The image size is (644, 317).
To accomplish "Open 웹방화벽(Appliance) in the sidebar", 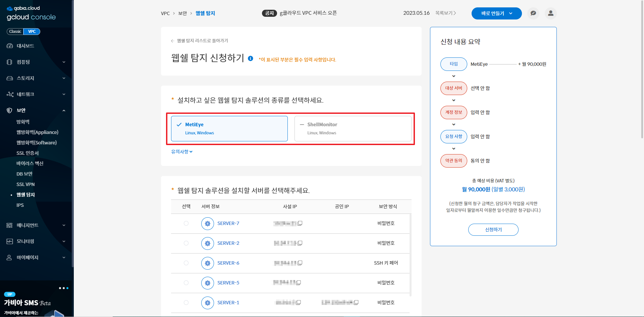I will [37, 132].
